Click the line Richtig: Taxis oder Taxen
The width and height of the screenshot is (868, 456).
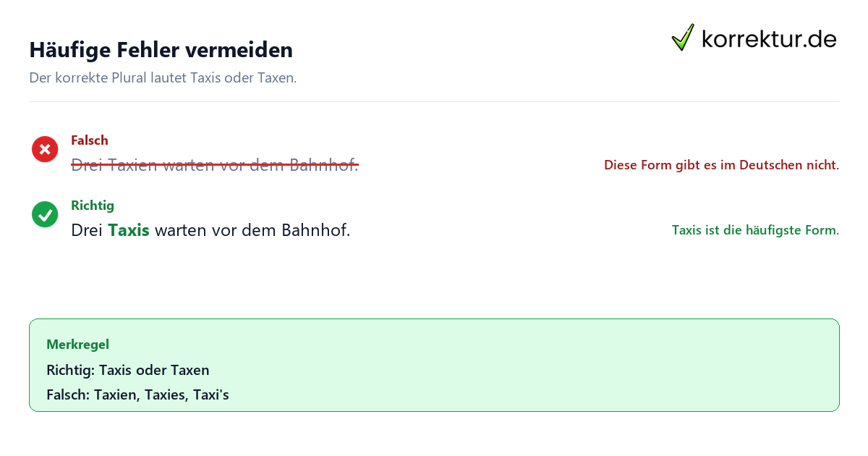tap(128, 370)
